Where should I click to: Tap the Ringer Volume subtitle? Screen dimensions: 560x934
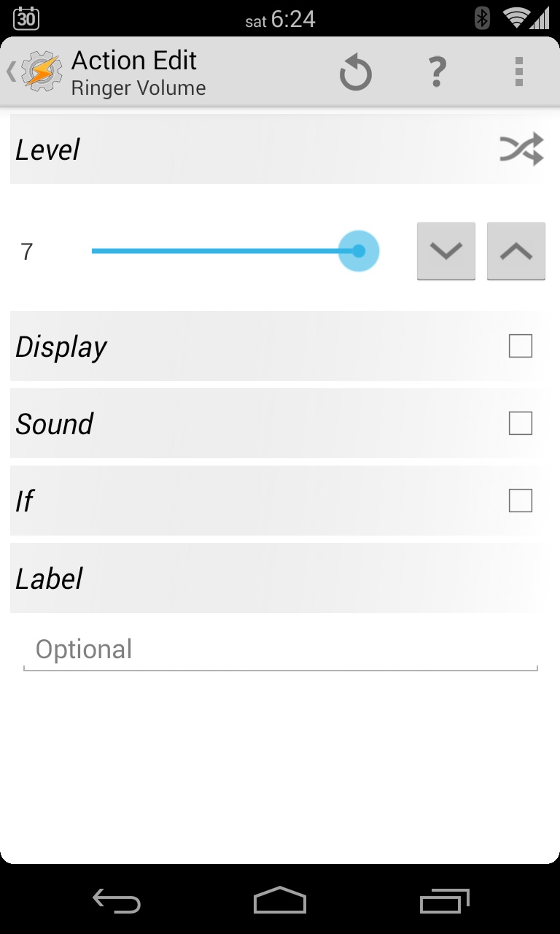click(x=139, y=88)
